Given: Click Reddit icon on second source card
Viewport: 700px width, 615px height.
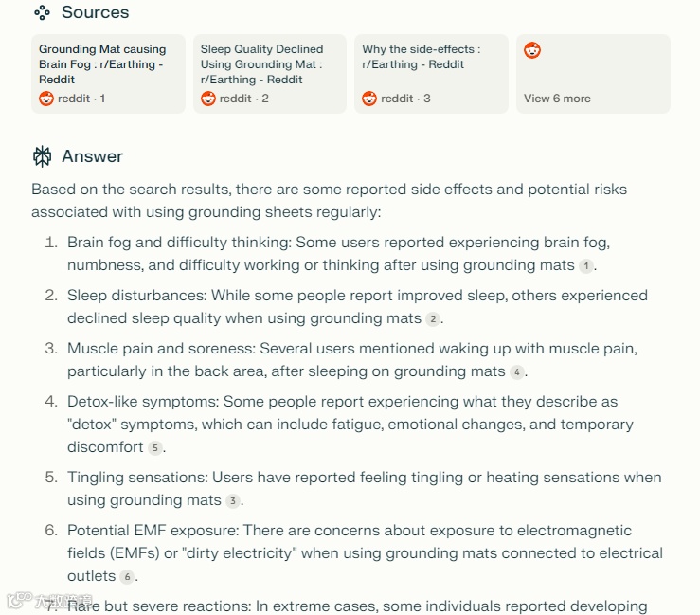Looking at the screenshot, I should pyautogui.click(x=208, y=99).
